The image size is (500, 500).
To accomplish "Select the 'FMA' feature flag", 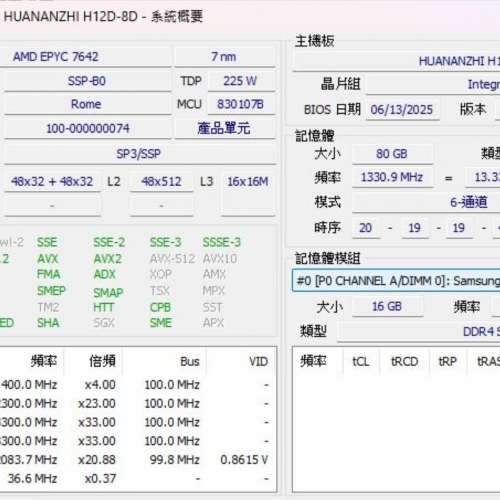I will [x=49, y=274].
